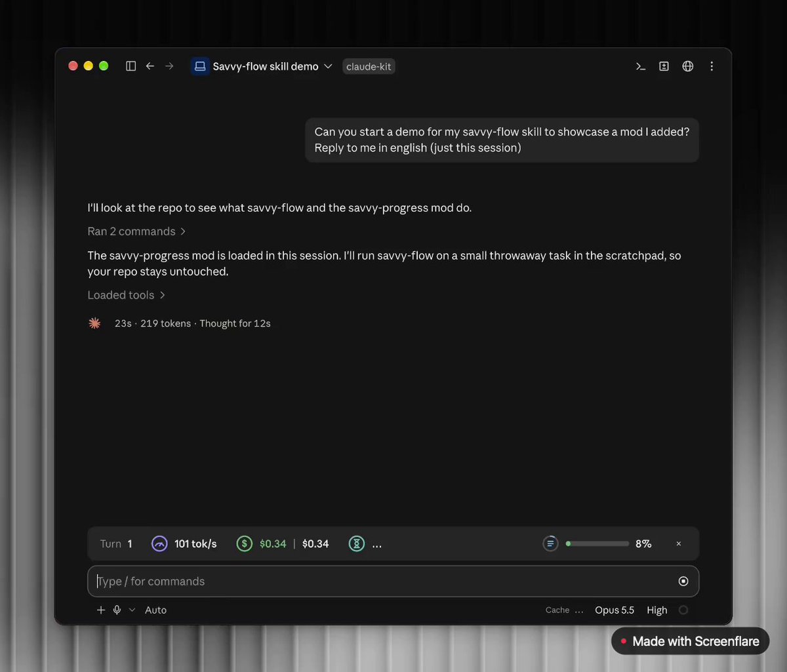This screenshot has width=787, height=672.
Task: Click the context usage lines icon
Action: [x=550, y=544]
